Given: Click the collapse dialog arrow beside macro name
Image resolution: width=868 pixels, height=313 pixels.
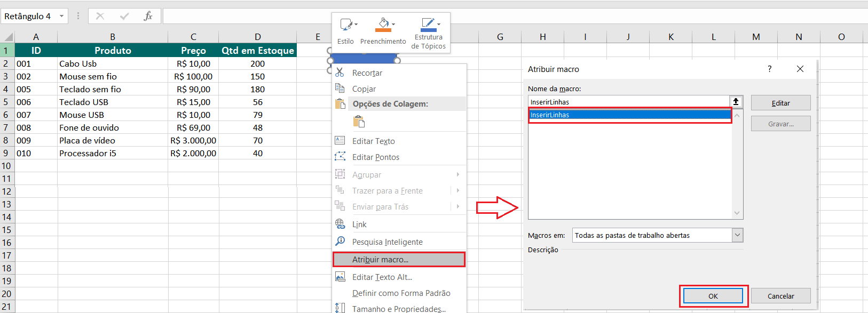Looking at the screenshot, I should pos(736,102).
